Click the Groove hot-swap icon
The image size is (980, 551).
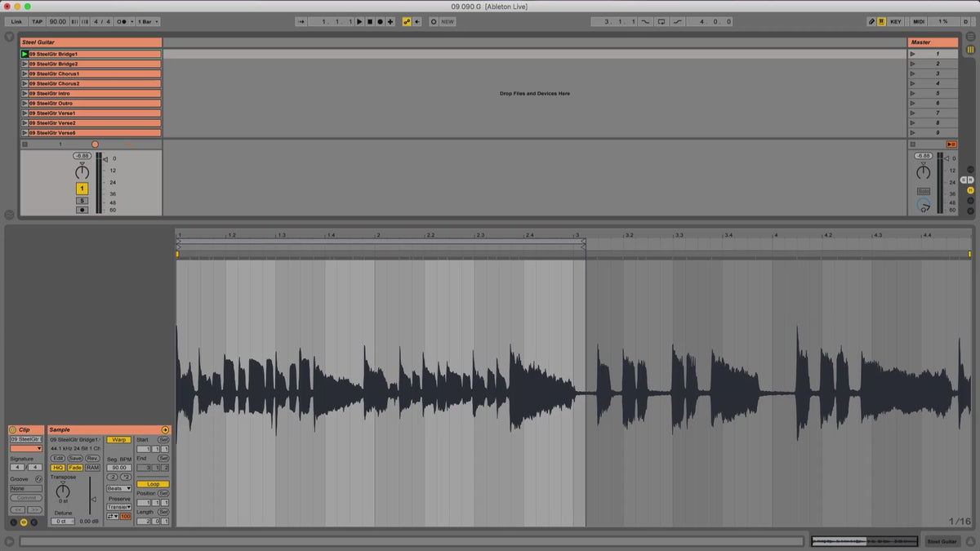38,479
